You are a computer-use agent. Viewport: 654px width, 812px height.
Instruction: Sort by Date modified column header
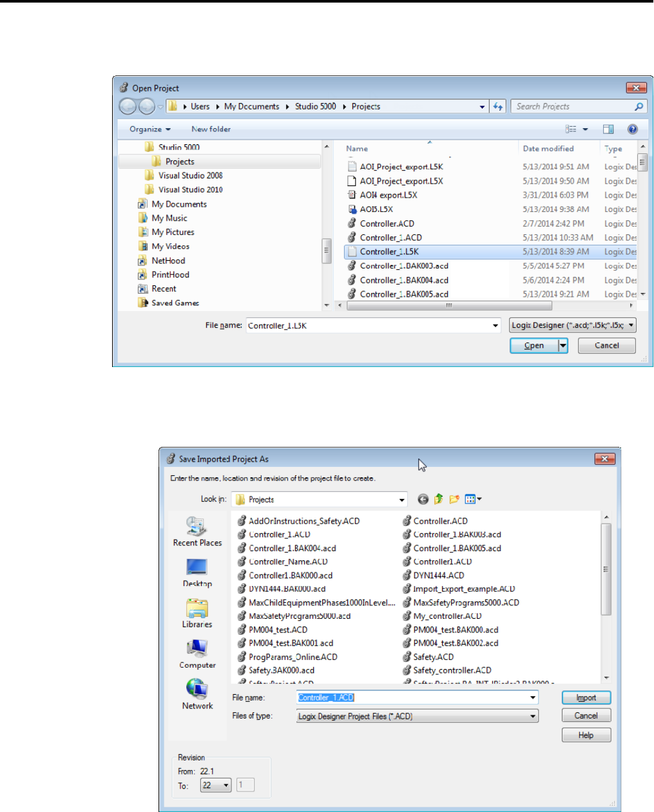(548, 149)
